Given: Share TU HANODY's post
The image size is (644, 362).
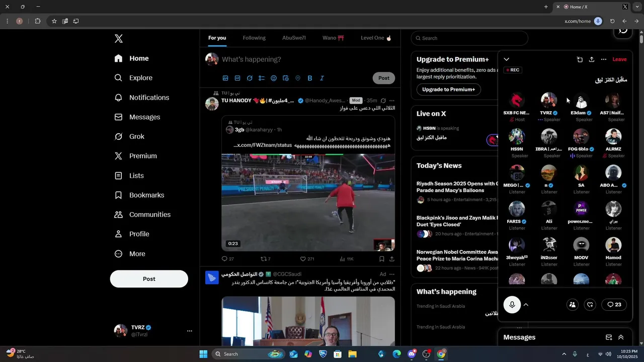Looking at the screenshot, I should 391,259.
